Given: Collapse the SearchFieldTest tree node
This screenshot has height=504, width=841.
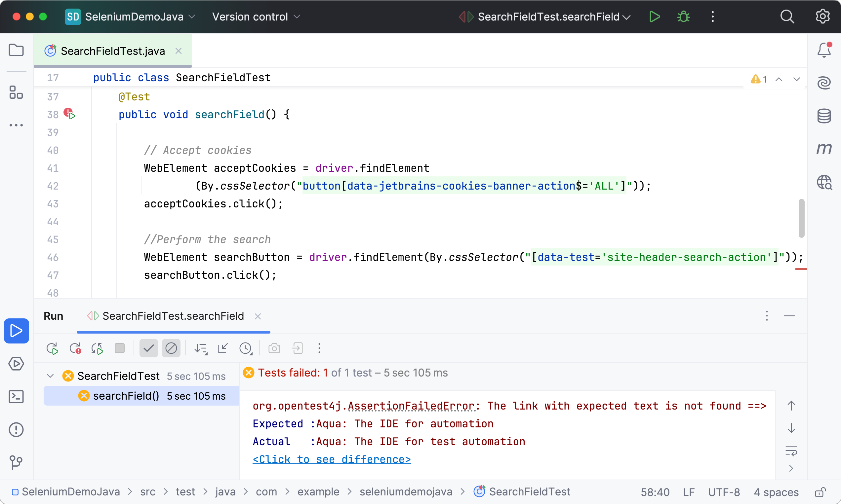Looking at the screenshot, I should click(50, 376).
